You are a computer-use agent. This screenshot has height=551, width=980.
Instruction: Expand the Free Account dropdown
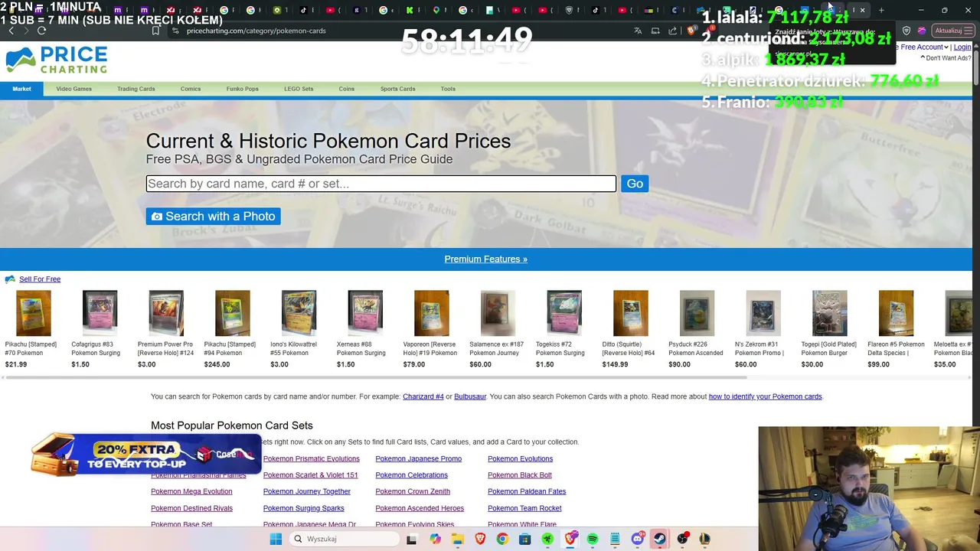924,47
